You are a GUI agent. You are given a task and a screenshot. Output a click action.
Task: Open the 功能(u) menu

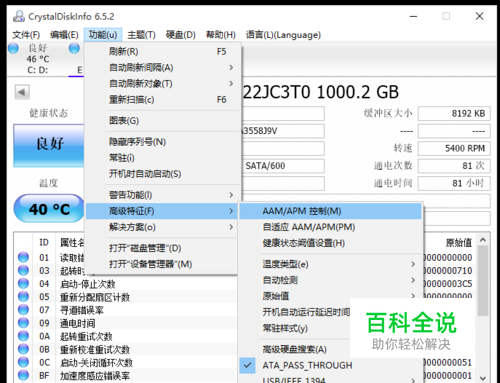pyautogui.click(x=103, y=35)
